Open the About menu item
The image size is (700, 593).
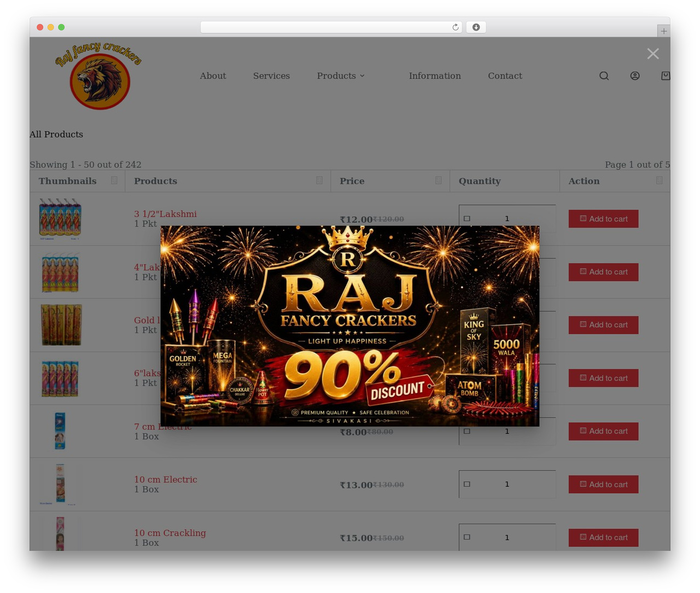pos(213,76)
